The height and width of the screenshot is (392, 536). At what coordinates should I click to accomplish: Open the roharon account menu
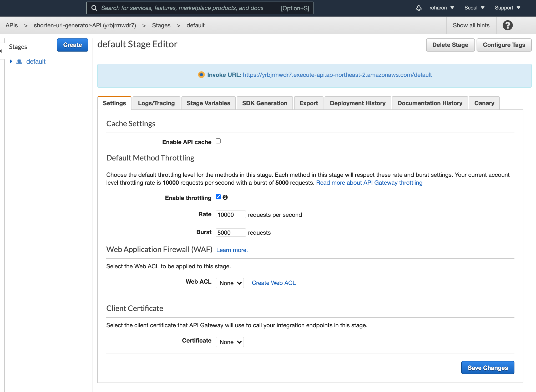[x=441, y=8]
